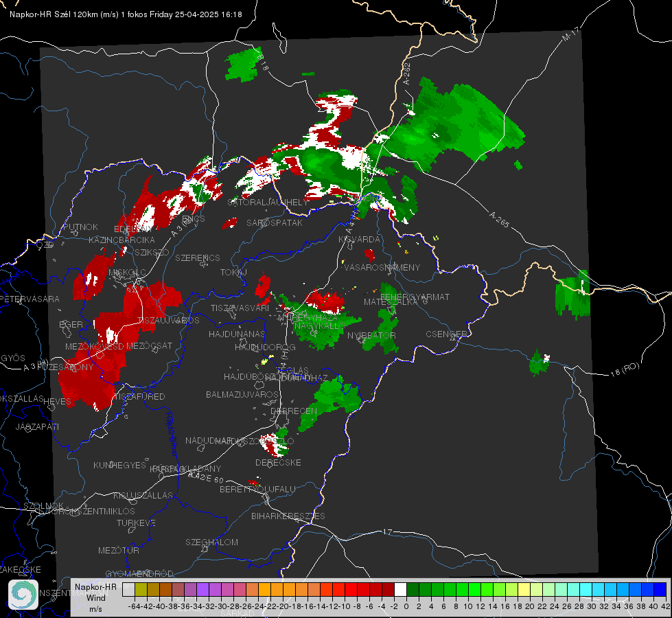
Task: Click the HAJDÚNÁNÁS town label
Action: tap(237, 334)
